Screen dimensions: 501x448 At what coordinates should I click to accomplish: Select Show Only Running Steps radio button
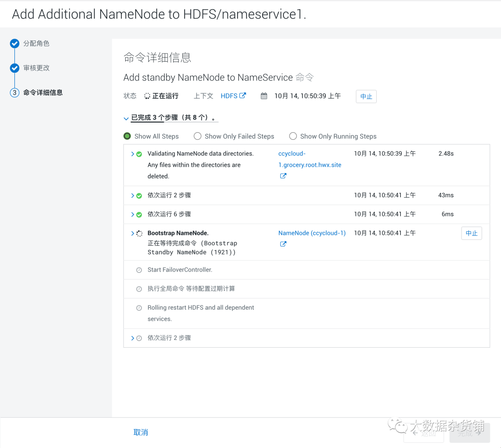click(293, 136)
